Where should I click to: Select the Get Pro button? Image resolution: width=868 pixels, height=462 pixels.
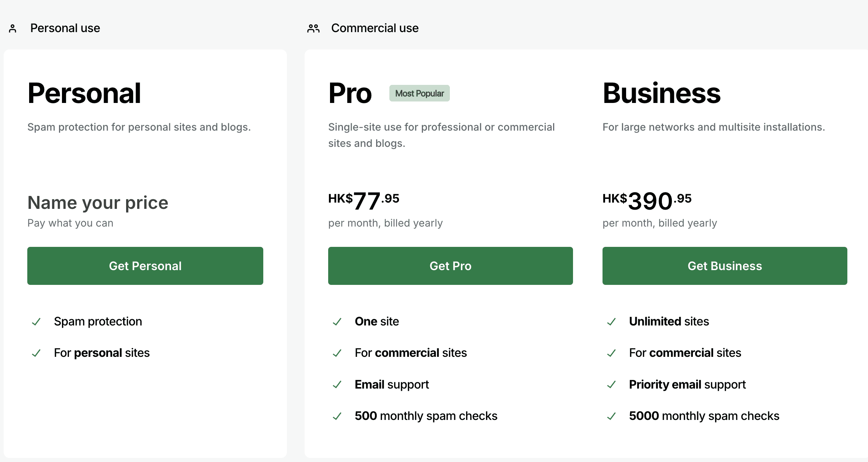450,266
